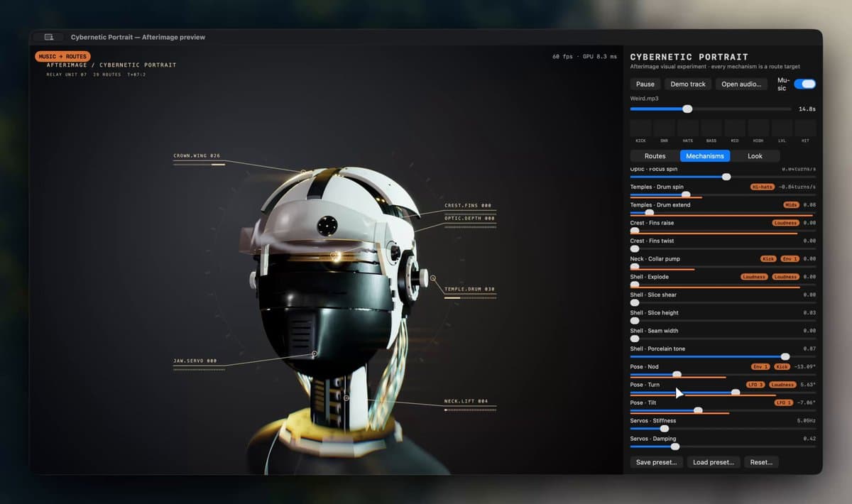Click the AFTERIMAGE / CYBERNETIC PORTRAIT overlay title
This screenshot has width=852, height=504.
click(x=111, y=65)
